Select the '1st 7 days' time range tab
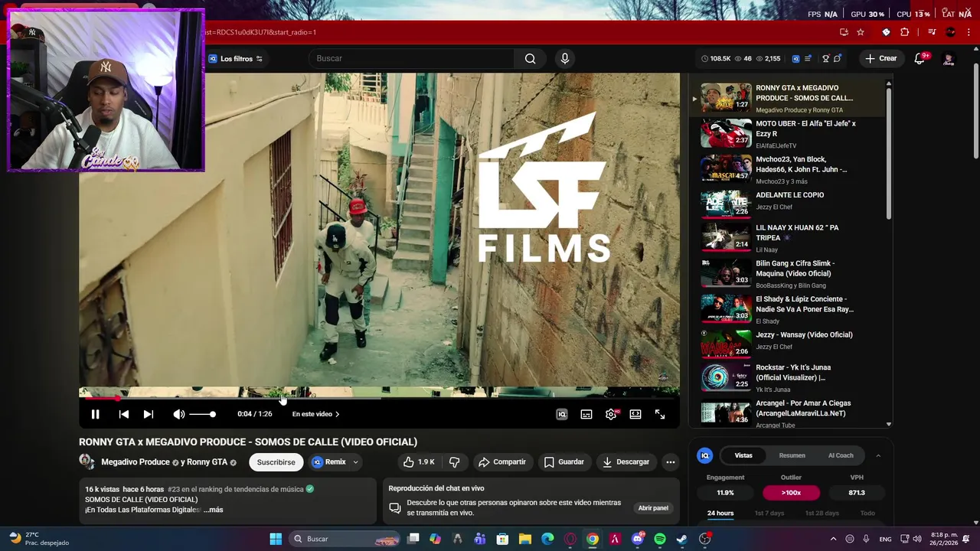The width and height of the screenshot is (980, 551). 769,514
